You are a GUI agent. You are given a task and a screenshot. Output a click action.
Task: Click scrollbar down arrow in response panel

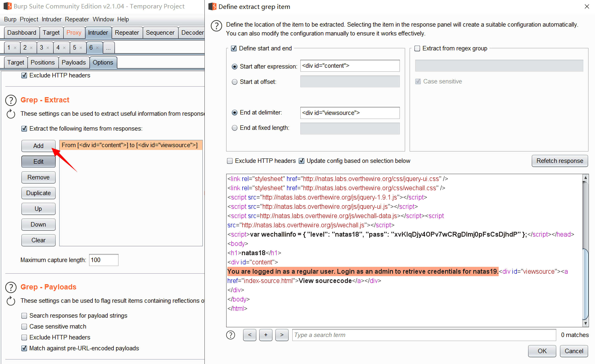585,323
